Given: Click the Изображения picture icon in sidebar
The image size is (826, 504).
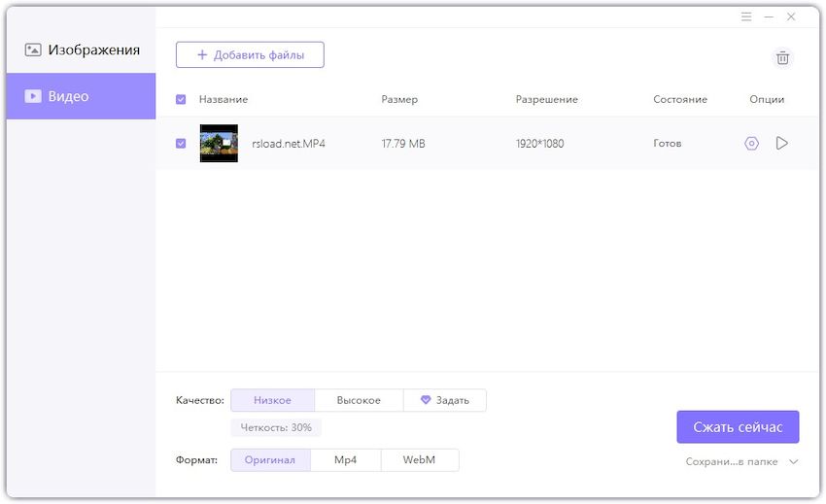Looking at the screenshot, I should tap(33, 50).
